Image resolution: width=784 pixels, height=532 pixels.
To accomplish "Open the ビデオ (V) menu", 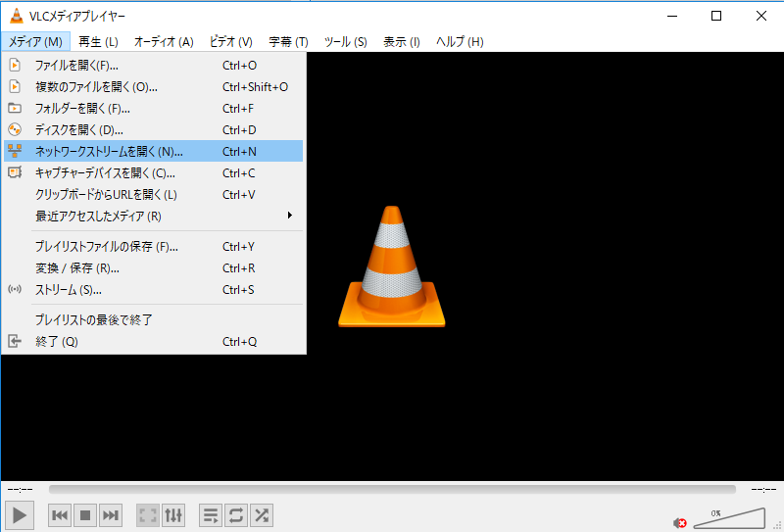I will point(231,41).
